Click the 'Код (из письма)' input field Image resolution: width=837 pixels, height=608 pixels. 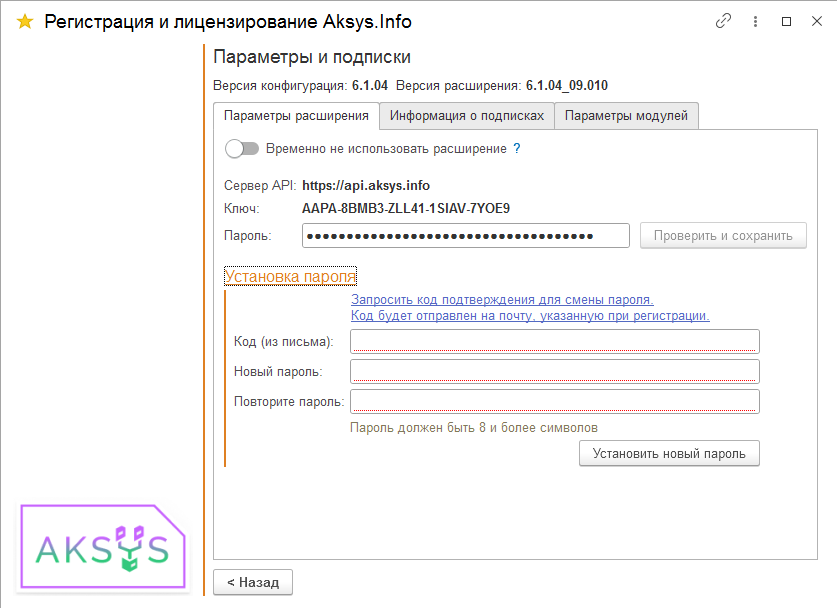[x=555, y=342]
